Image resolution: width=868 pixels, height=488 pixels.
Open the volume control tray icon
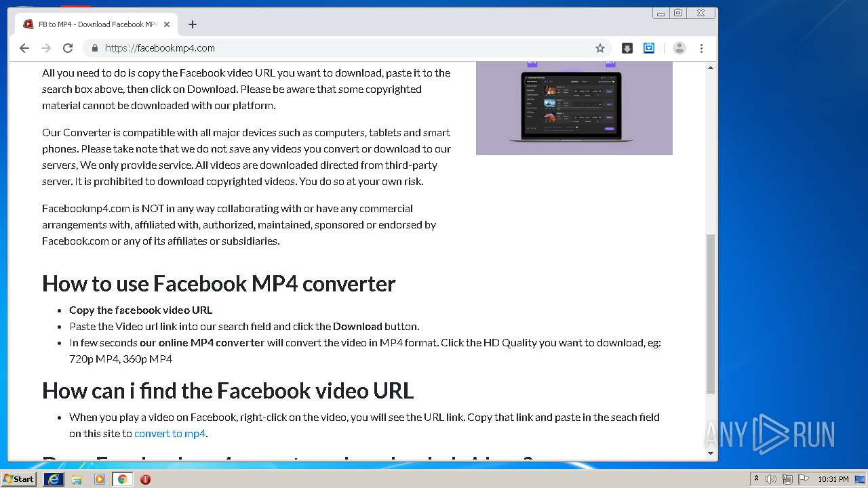771,479
